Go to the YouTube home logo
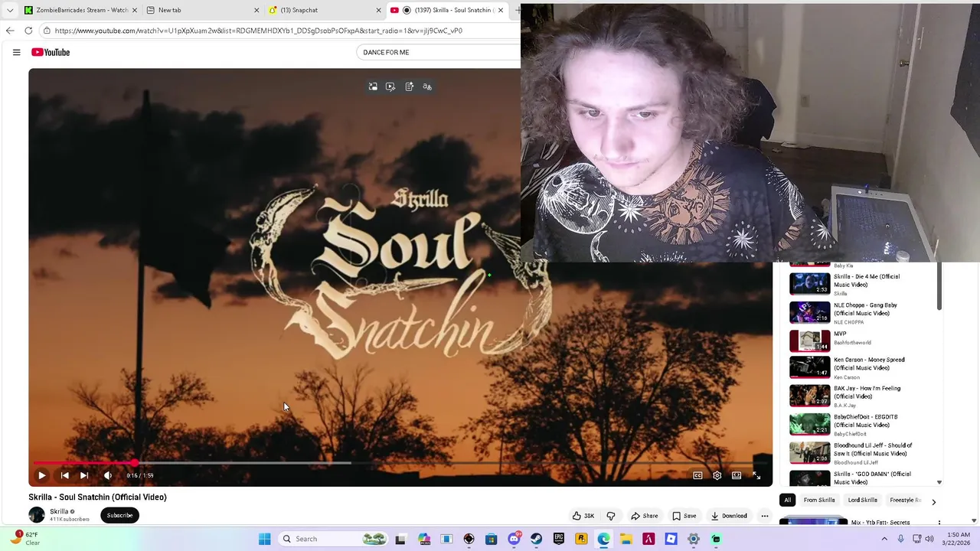This screenshot has height=551, width=980. (x=51, y=52)
